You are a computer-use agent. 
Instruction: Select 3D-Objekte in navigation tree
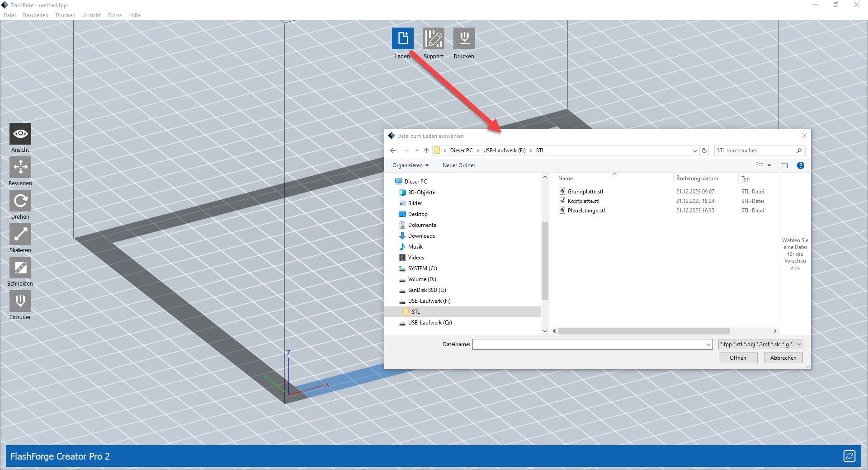tap(421, 193)
